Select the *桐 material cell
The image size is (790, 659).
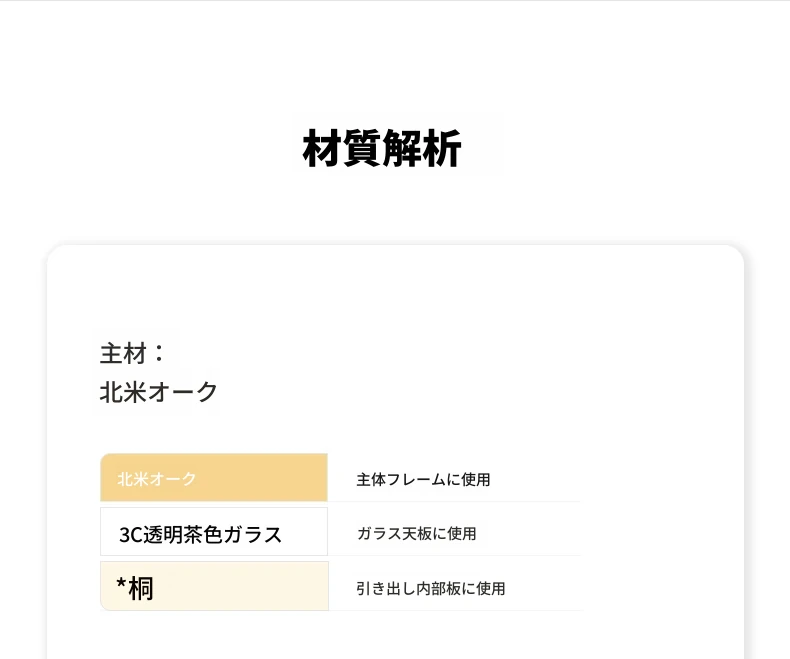pyautogui.click(x=215, y=586)
